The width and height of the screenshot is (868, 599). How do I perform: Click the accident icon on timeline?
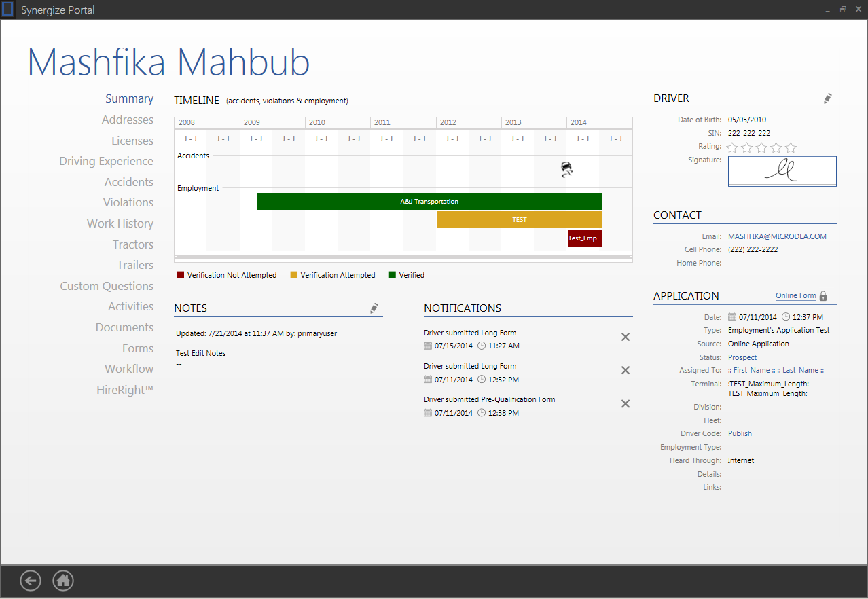[566, 169]
